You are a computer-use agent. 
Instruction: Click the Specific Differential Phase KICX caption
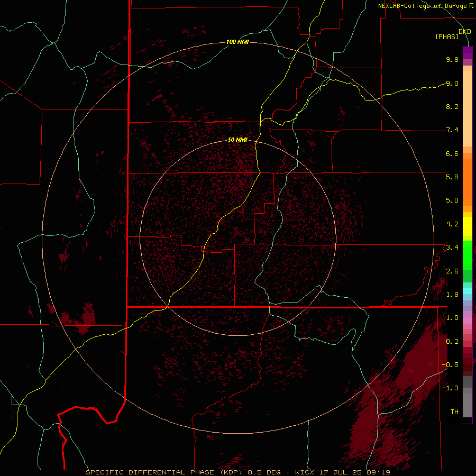pos(238,472)
